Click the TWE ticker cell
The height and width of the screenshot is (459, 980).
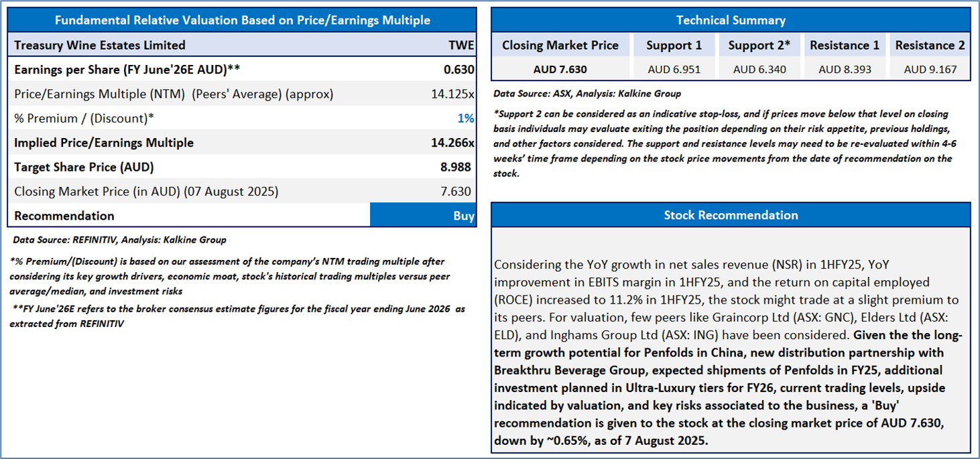coord(461,46)
